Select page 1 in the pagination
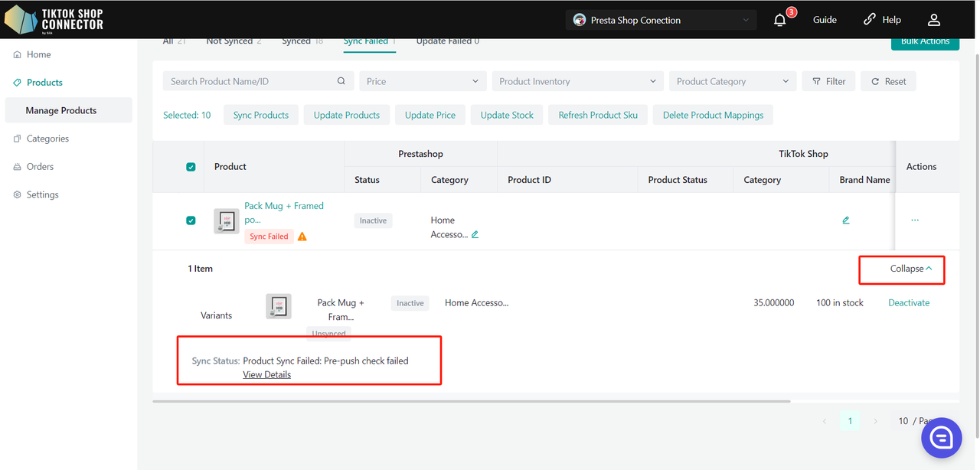 click(850, 421)
